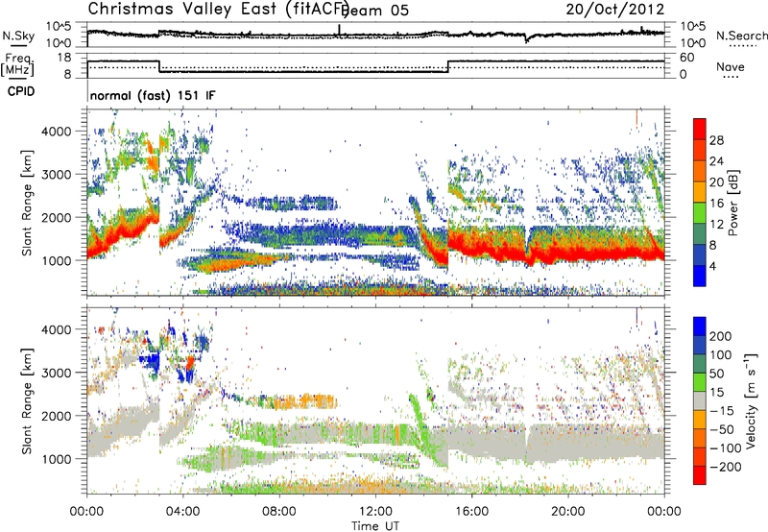Click the 'Slant Range [km]' label of the velocity panel

(x=27, y=400)
